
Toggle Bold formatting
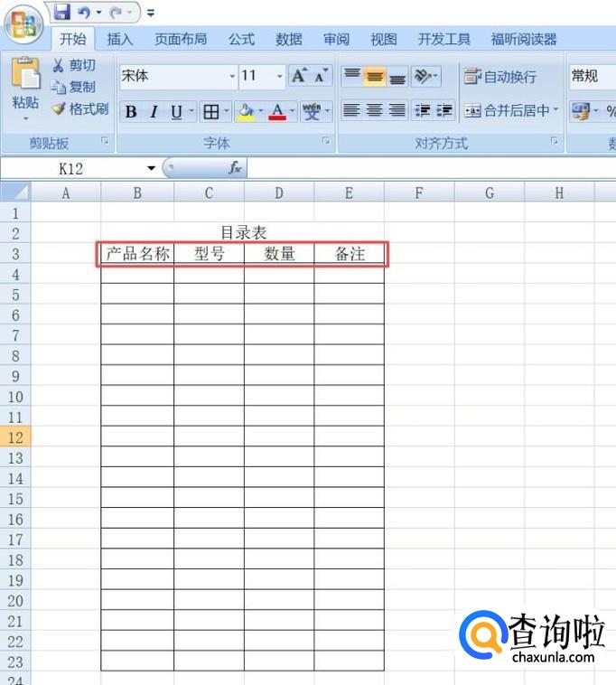click(132, 112)
